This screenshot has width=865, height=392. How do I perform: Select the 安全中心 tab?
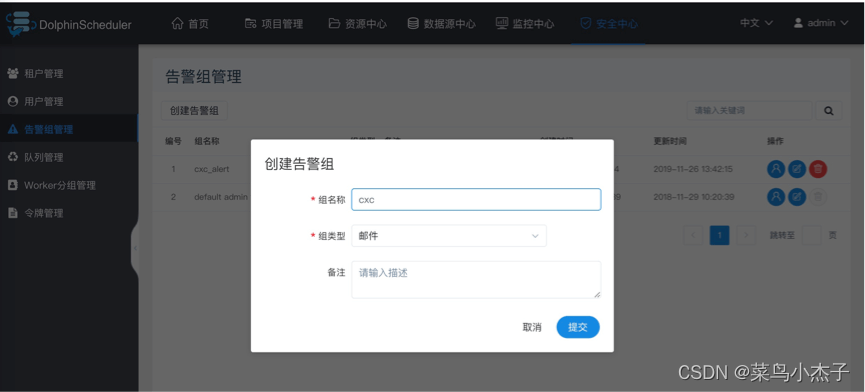[x=609, y=24]
